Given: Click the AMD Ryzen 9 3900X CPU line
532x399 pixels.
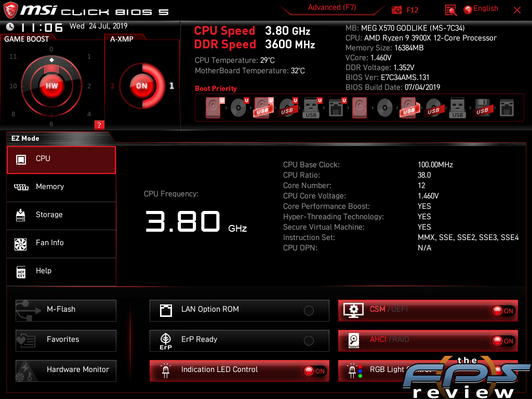Looking at the screenshot, I should [x=421, y=38].
